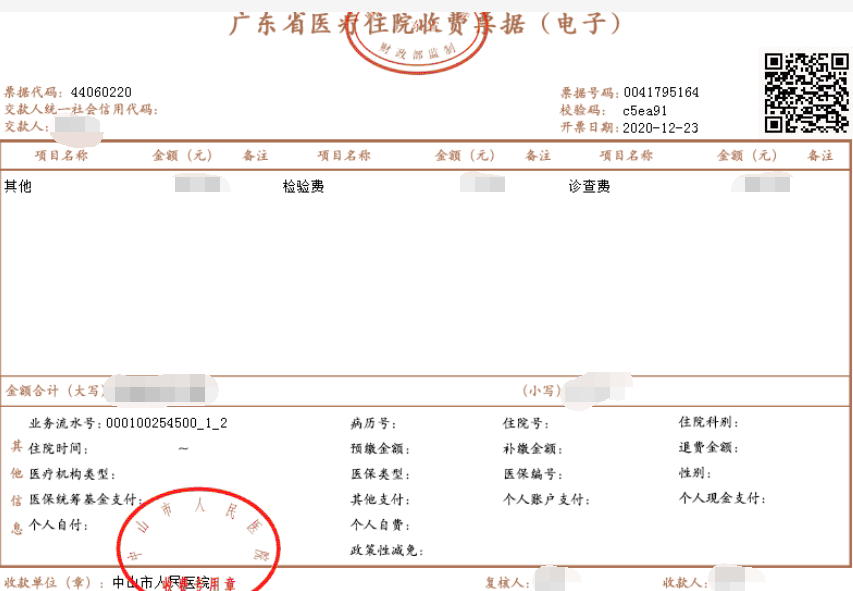Image resolution: width=853 pixels, height=591 pixels.
Task: Click the 广东省医疗住院收费票据 title
Action: 424,24
